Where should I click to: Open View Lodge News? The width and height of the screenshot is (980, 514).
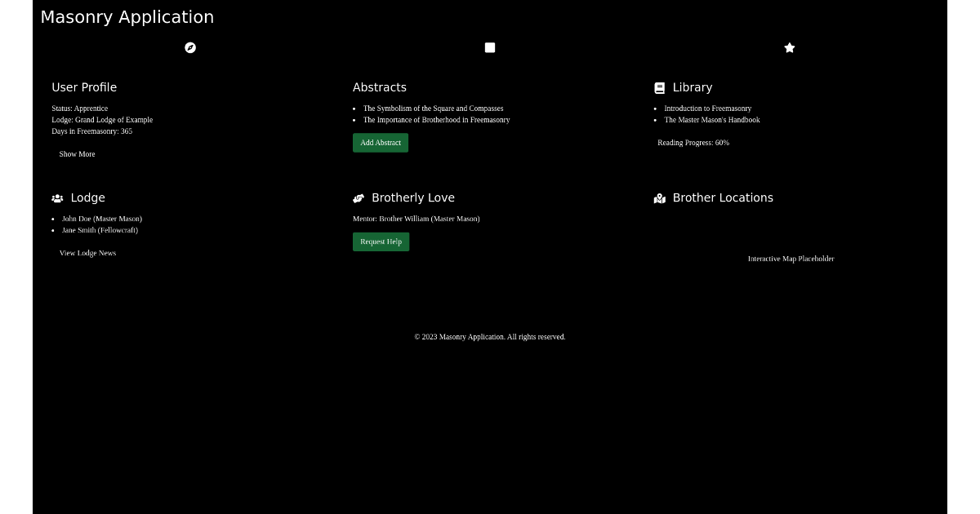pyautogui.click(x=87, y=253)
